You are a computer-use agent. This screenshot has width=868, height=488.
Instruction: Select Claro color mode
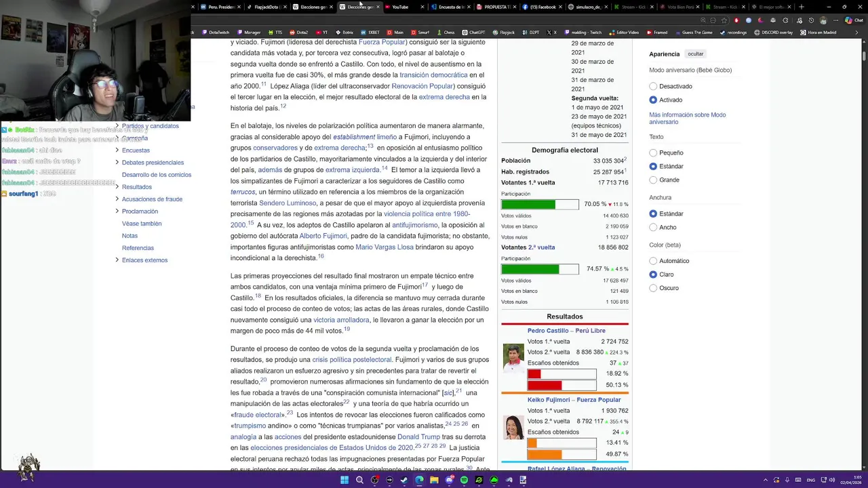point(653,274)
